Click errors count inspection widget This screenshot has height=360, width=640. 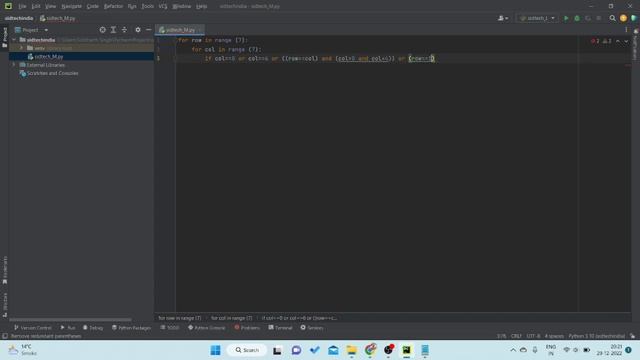coord(601,41)
